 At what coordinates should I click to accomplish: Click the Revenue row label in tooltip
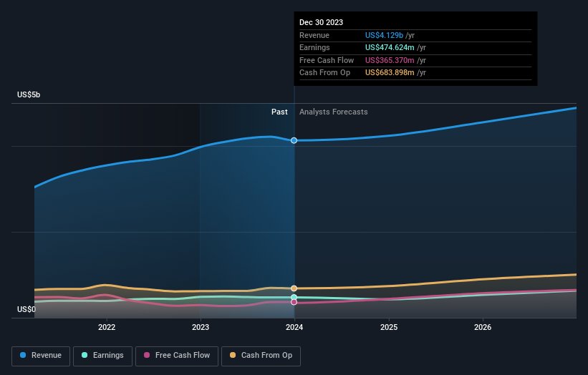[314, 35]
